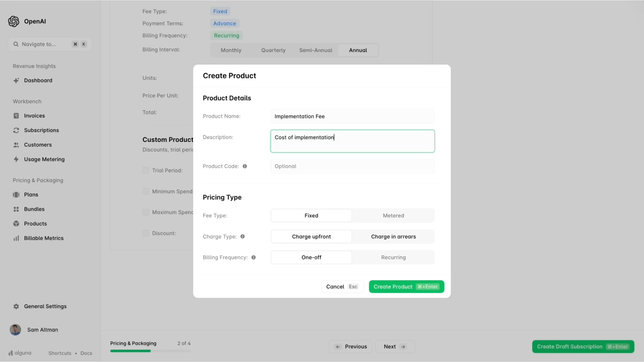Open the Billable Metrics view

(x=44, y=238)
